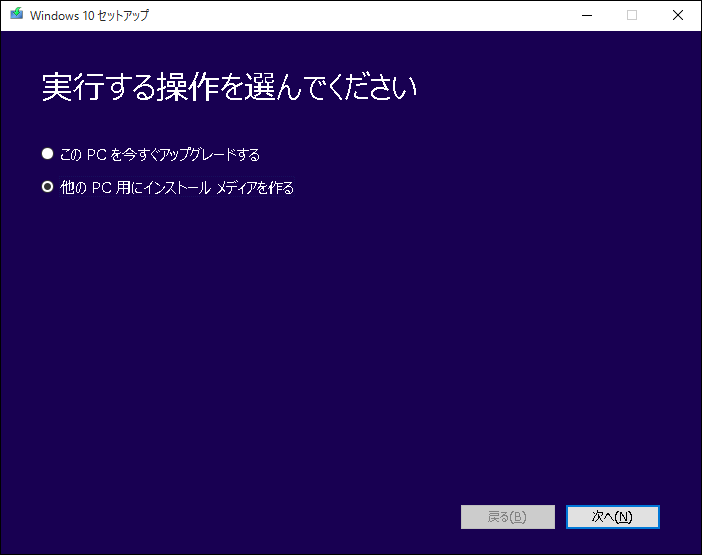This screenshot has height=555, width=702.
Task: Close the Windows 10 setup window
Action: click(678, 15)
